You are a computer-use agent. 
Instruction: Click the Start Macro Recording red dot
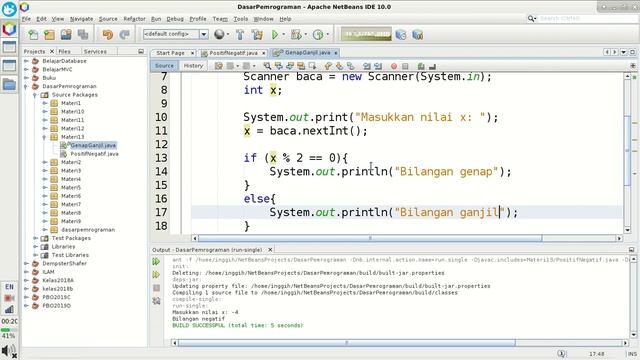click(394, 66)
